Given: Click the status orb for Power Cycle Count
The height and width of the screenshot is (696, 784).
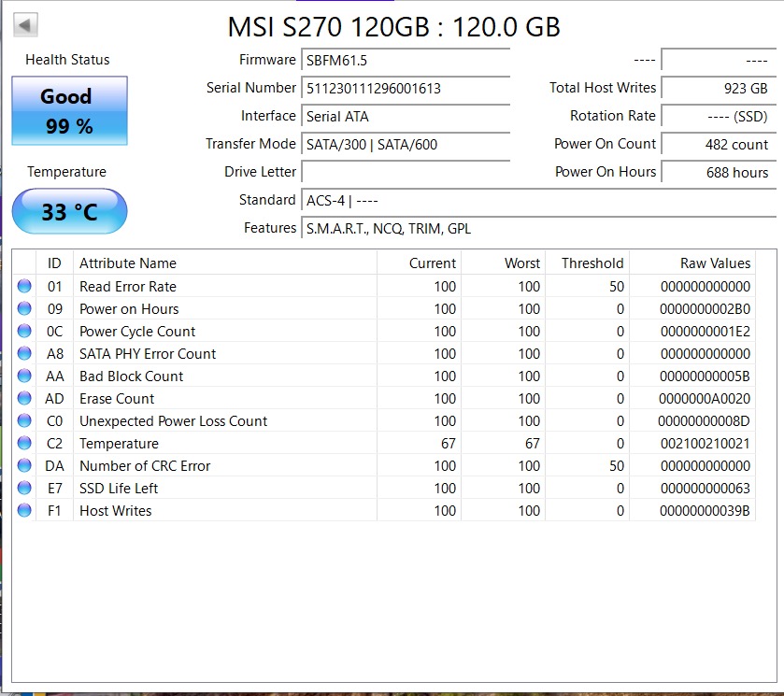Looking at the screenshot, I should [x=24, y=331].
